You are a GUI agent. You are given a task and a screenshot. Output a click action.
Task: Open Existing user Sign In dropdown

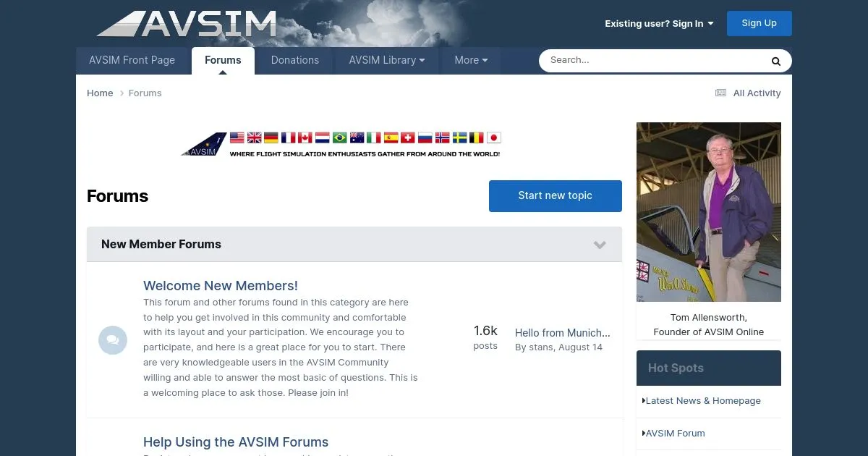coord(659,23)
